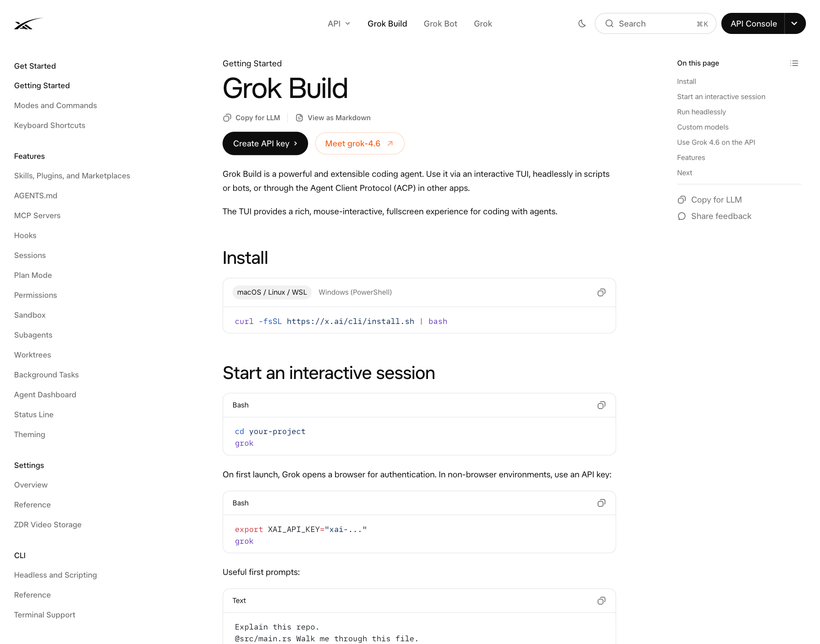Switch to the Grok Build nav tab

[387, 24]
